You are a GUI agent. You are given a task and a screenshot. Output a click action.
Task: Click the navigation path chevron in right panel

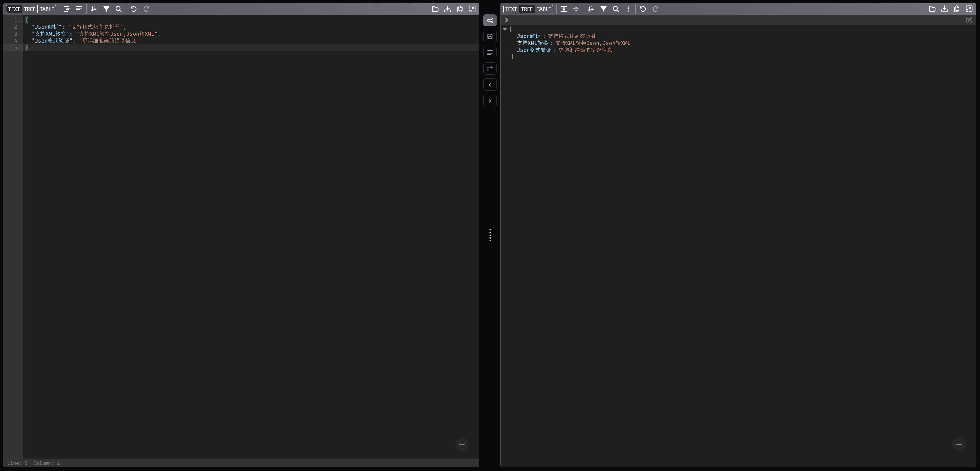(506, 20)
